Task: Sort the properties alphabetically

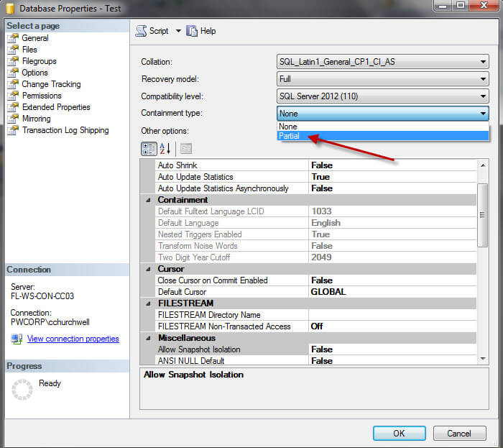Action: [165, 149]
